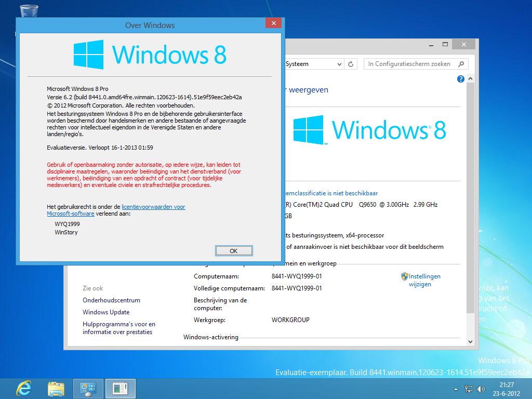Click the Q9650 processor text

(x=367, y=205)
